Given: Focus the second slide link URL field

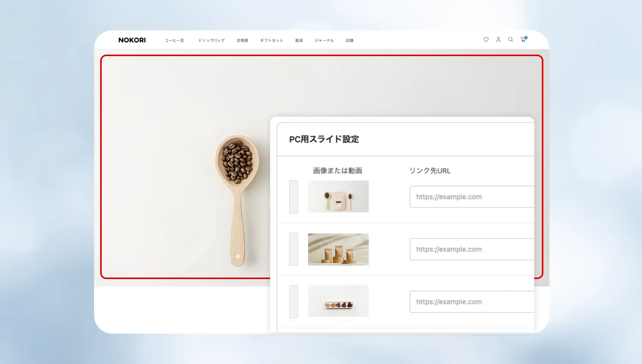Looking at the screenshot, I should tap(472, 249).
